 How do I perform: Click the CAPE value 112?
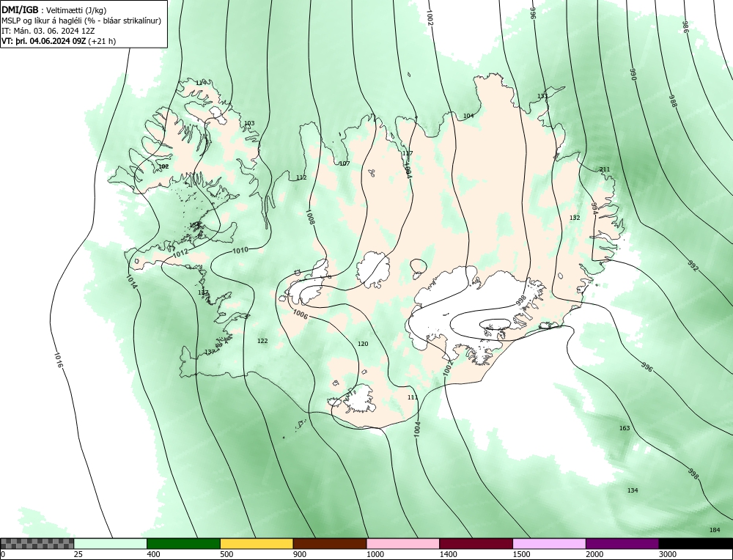(301, 177)
